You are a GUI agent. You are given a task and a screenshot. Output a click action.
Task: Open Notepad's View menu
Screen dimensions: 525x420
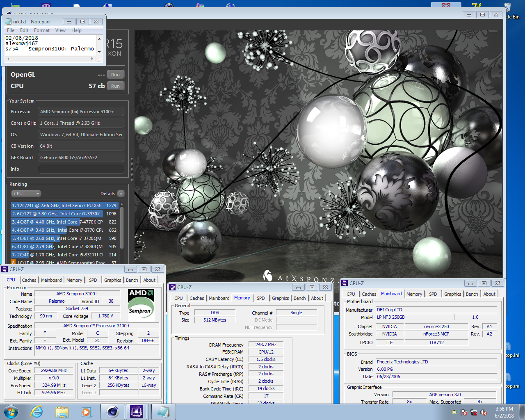[60, 30]
